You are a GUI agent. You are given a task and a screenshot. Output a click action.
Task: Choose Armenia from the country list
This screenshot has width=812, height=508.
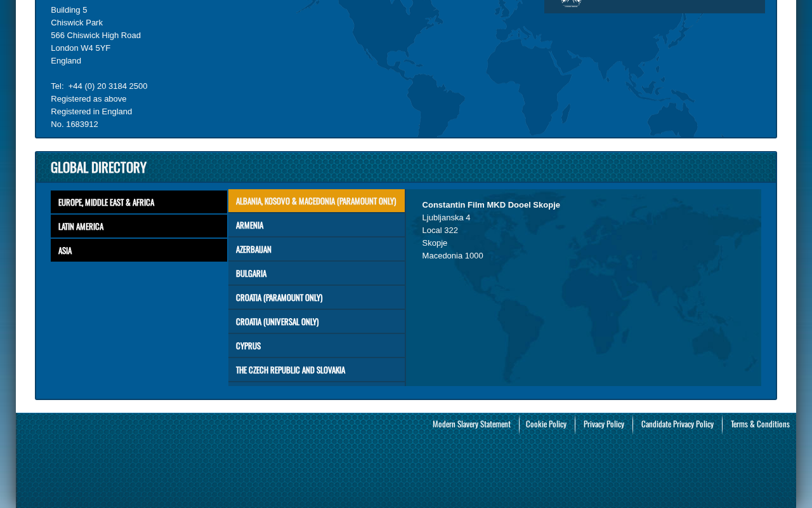pyautogui.click(x=317, y=225)
